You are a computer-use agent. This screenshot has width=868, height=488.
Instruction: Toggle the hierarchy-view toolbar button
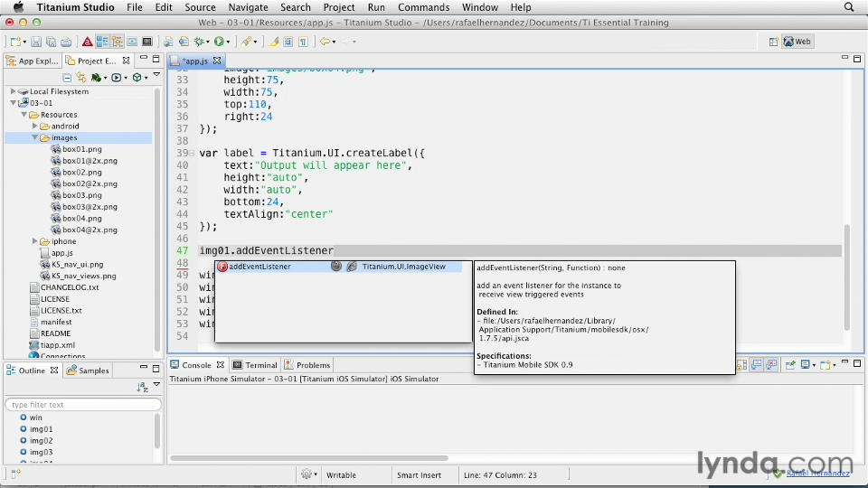118,42
